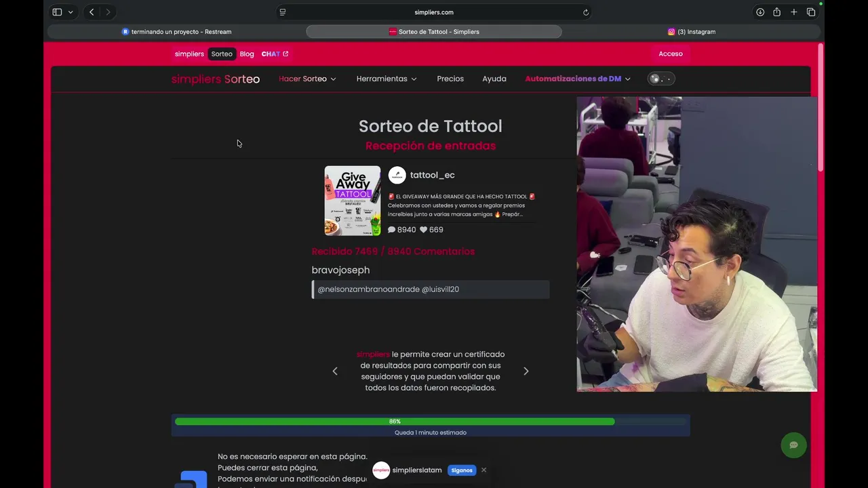The height and width of the screenshot is (488, 868).
Task: Expand the sidebar tab group dropdown arrow
Action: [71, 12]
